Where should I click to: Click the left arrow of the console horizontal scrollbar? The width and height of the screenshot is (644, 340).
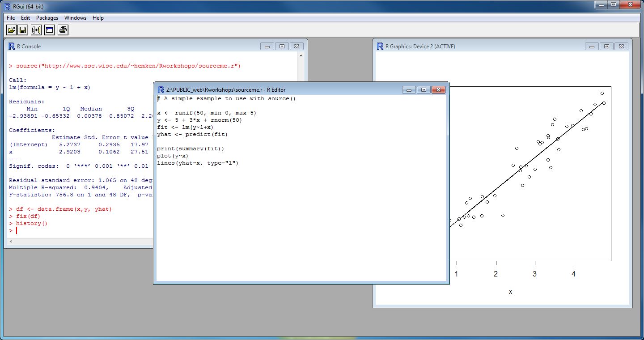point(10,241)
